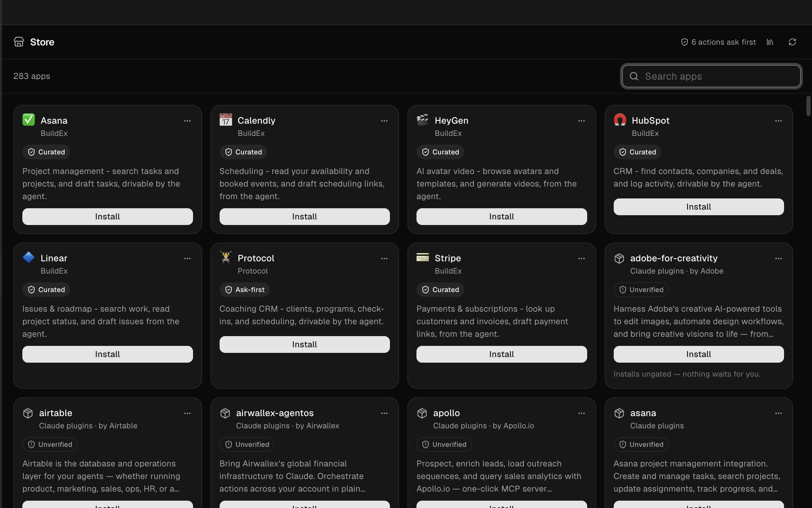812x508 pixels.
Task: Click the Curated badge on HubSpot card
Action: click(637, 152)
